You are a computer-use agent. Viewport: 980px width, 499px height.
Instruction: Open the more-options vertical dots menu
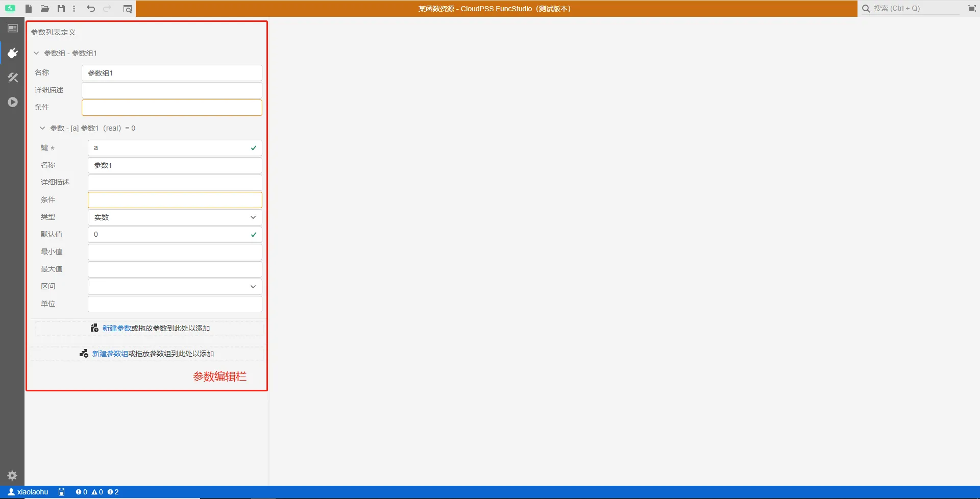click(x=74, y=9)
